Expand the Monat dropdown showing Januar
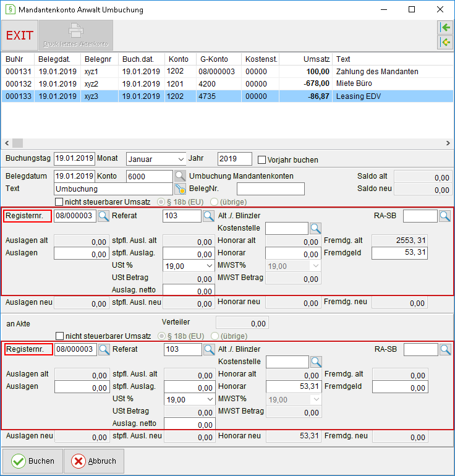The height and width of the screenshot is (476, 455). [x=156, y=159]
